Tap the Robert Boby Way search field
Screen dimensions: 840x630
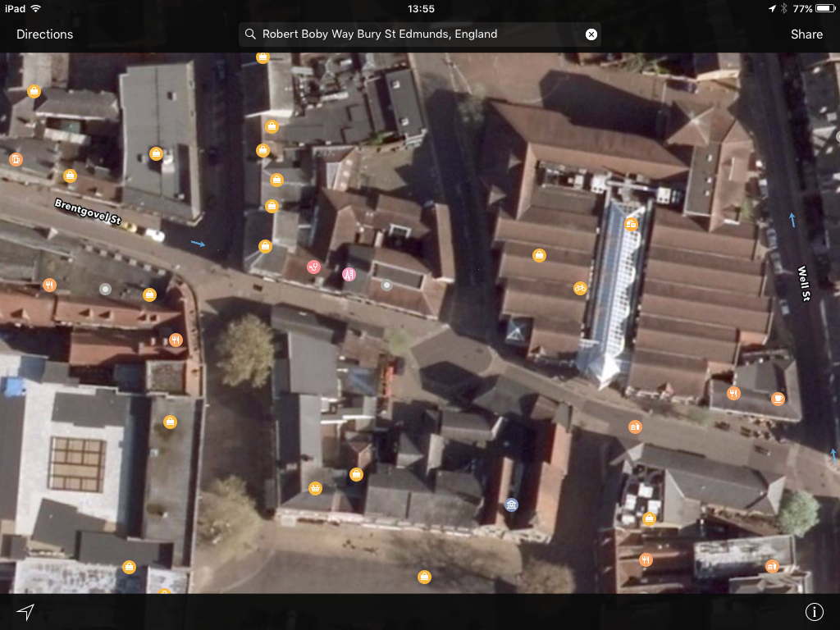[418, 34]
